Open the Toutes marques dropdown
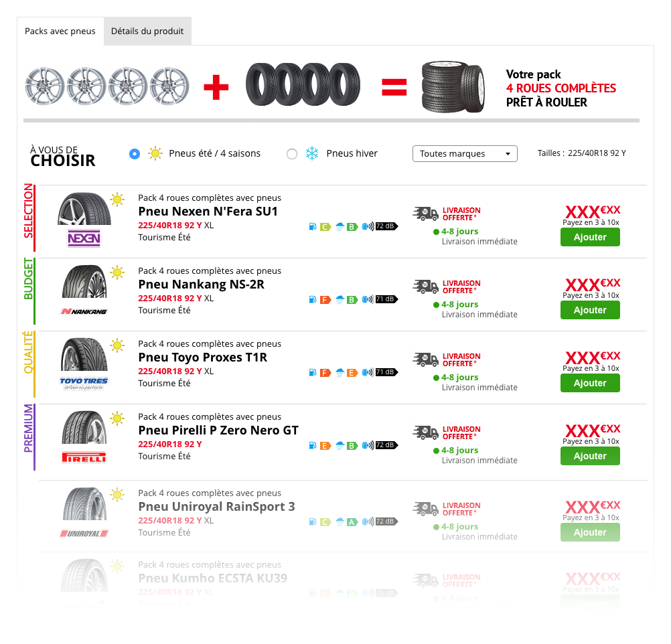This screenshot has width=671, height=644. coord(465,153)
